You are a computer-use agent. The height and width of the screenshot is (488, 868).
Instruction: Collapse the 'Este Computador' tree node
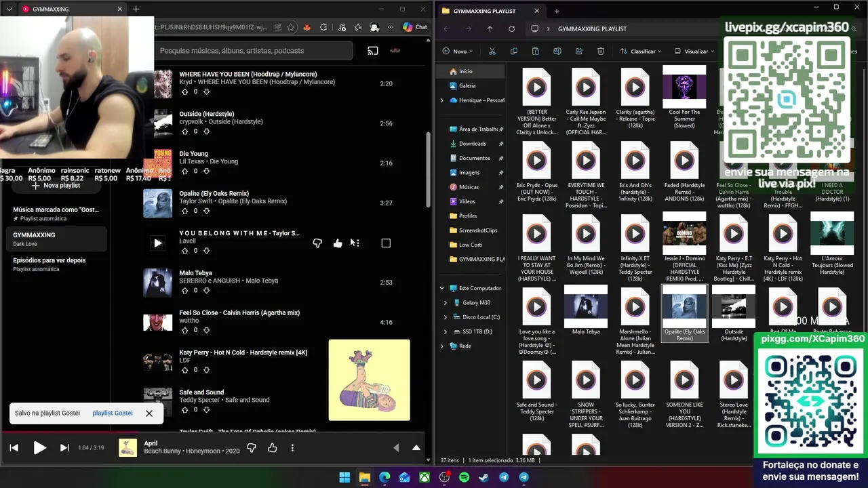442,288
